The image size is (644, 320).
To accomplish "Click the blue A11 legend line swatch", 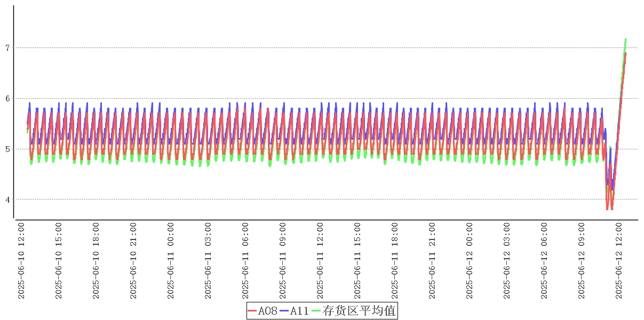I will click(284, 310).
